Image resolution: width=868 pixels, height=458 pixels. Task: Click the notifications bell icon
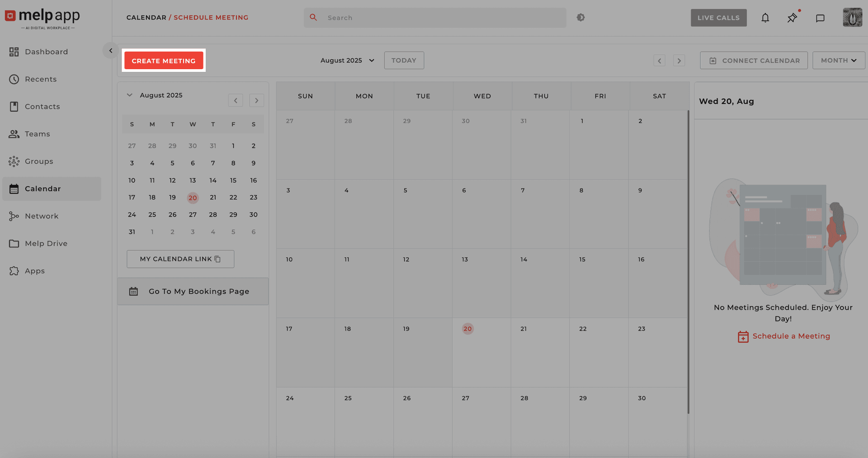click(765, 18)
